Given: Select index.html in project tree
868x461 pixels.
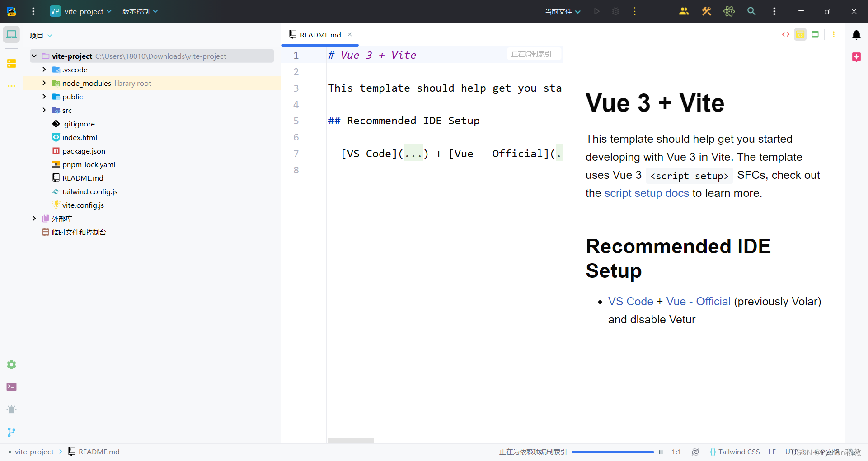Looking at the screenshot, I should (75, 137).
